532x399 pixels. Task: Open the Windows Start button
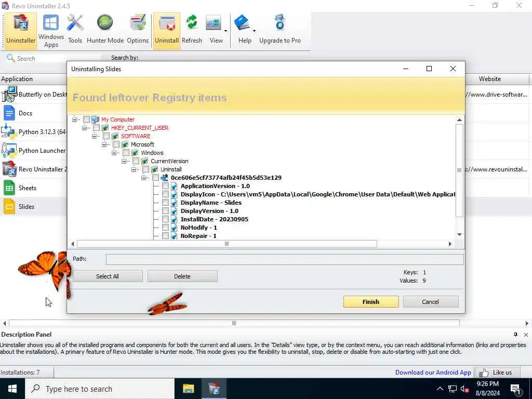tap(12, 389)
